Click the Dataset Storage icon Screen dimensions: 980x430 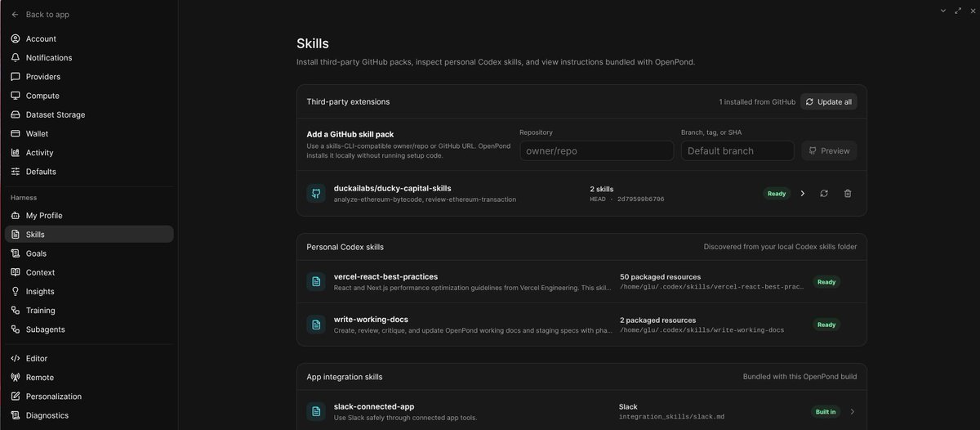pyautogui.click(x=16, y=114)
